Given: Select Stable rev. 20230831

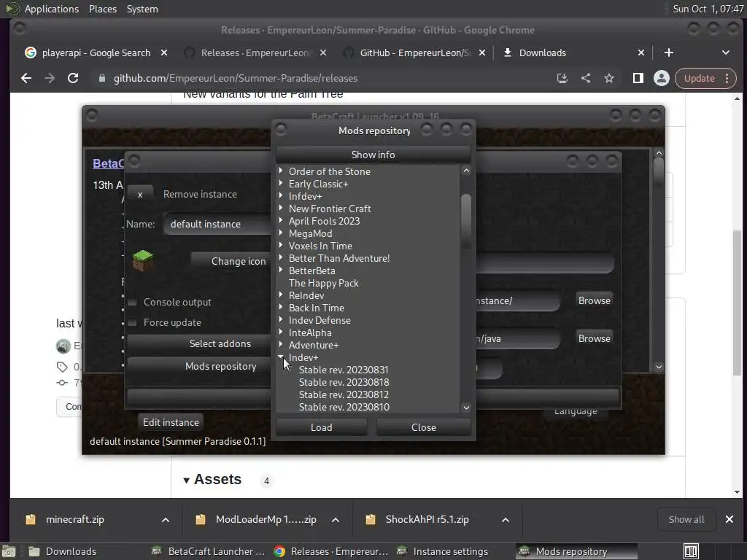Looking at the screenshot, I should 344,370.
